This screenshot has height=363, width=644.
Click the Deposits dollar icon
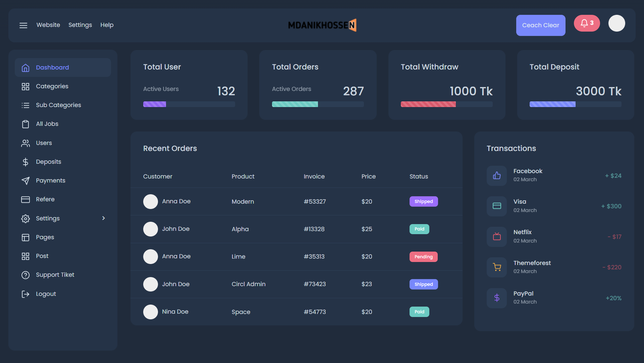click(25, 162)
